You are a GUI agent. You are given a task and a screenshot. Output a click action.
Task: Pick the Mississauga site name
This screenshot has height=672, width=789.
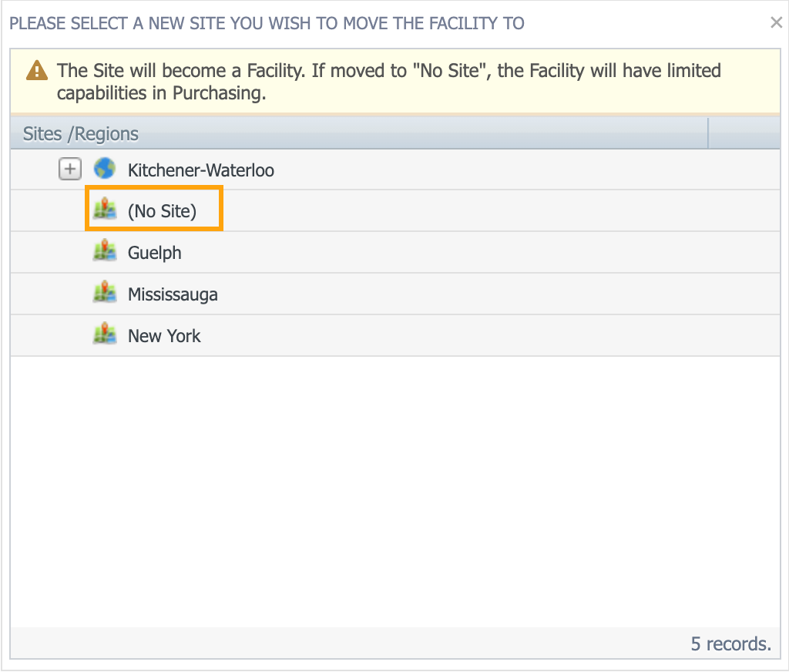[173, 294]
